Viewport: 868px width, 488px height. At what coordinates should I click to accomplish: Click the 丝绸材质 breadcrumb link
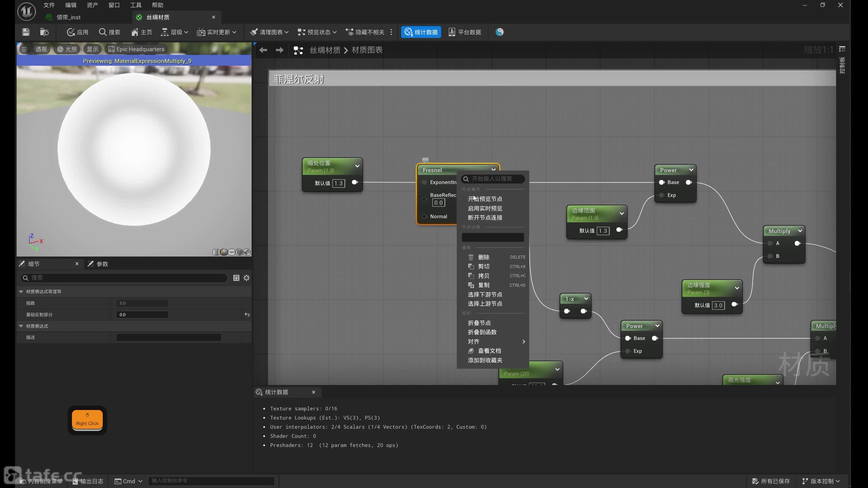coord(325,50)
